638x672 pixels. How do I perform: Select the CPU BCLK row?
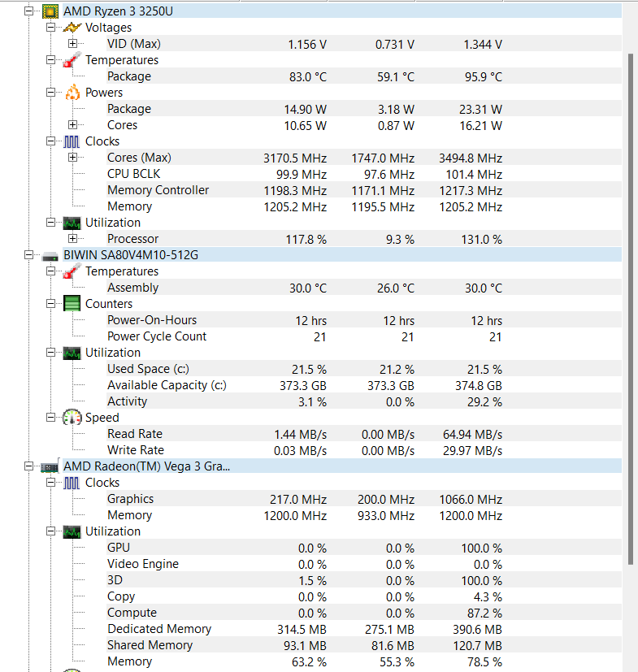pos(135,174)
